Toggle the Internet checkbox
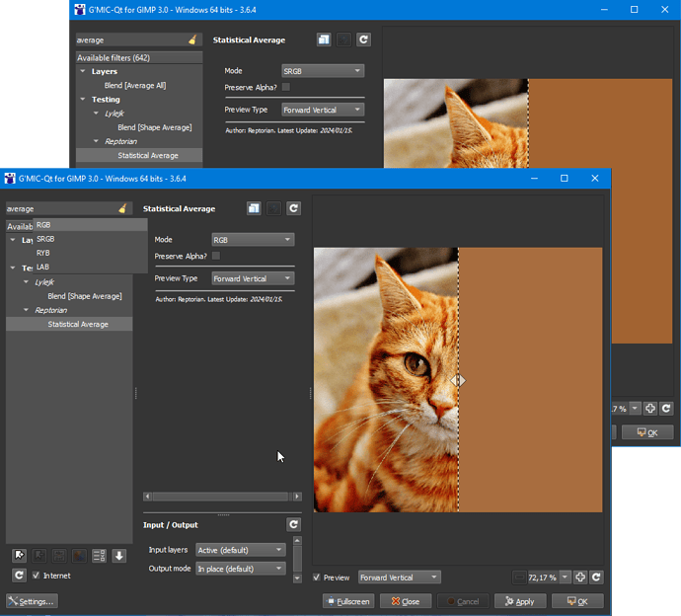The width and height of the screenshot is (681, 616). (37, 576)
